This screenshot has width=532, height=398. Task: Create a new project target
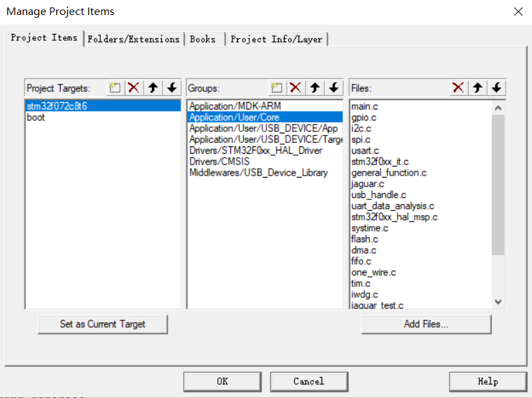[115, 88]
